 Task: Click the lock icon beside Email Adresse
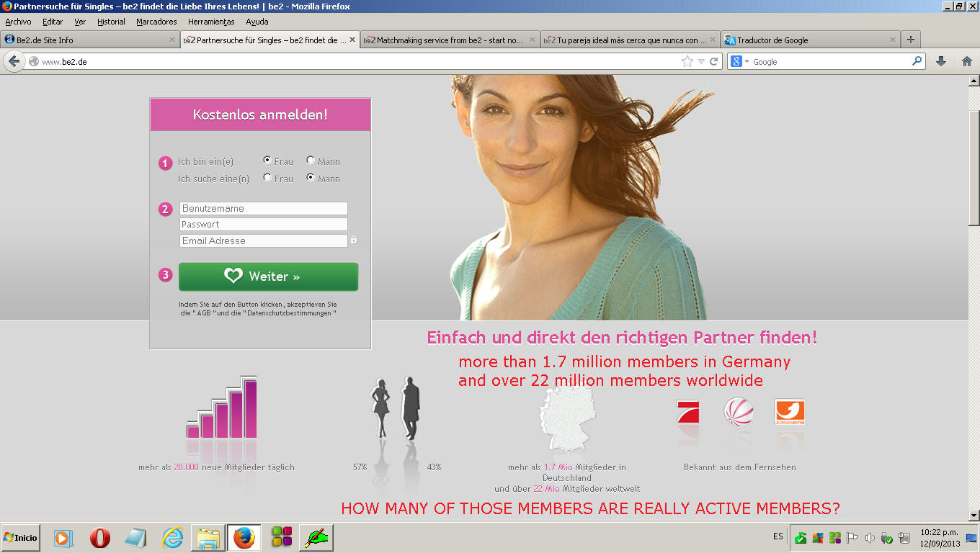(x=354, y=240)
